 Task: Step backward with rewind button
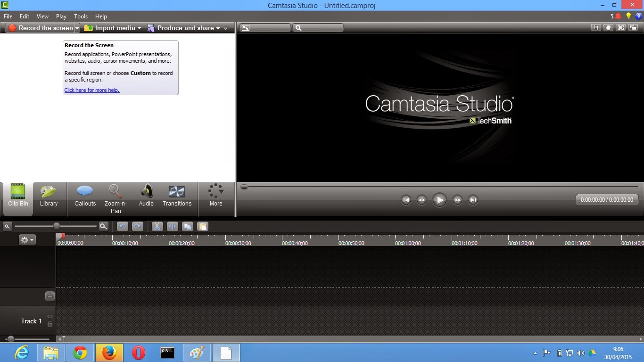[x=421, y=200]
